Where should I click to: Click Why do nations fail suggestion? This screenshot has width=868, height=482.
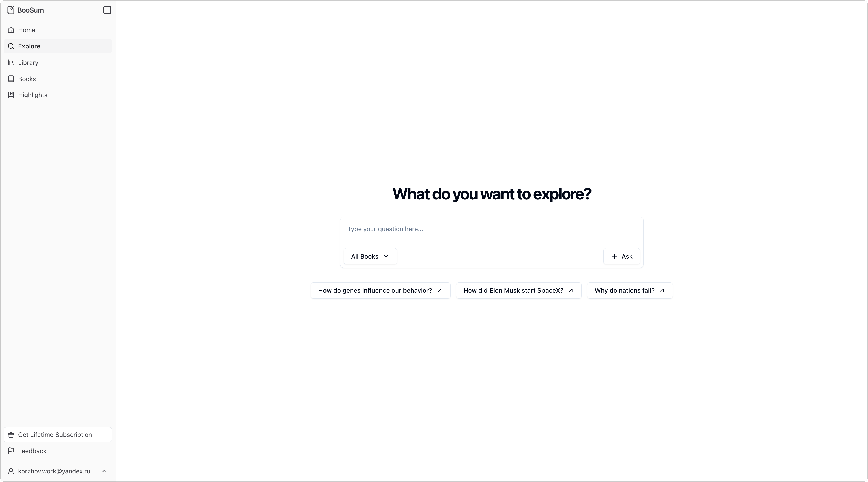pyautogui.click(x=629, y=290)
